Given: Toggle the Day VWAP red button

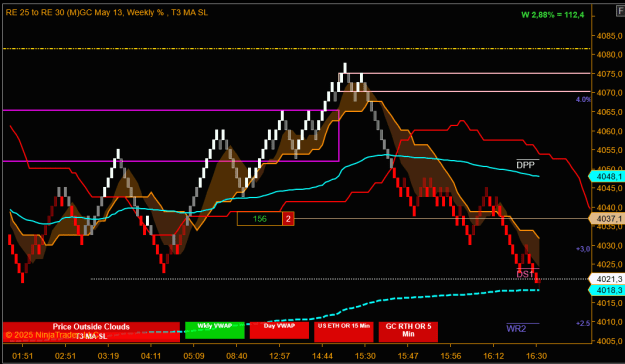Looking at the screenshot, I should pos(279,330).
